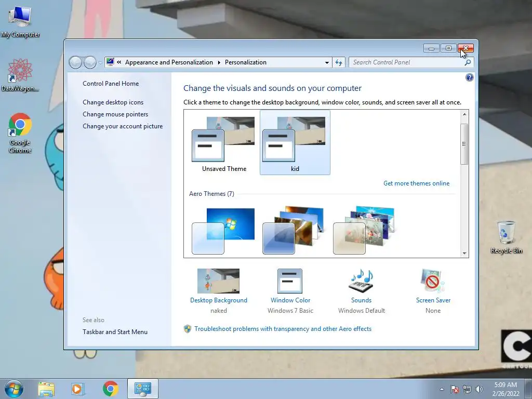Image resolution: width=532 pixels, height=399 pixels.
Task: Click Show Desktop button at taskbar end
Action: coord(528,389)
